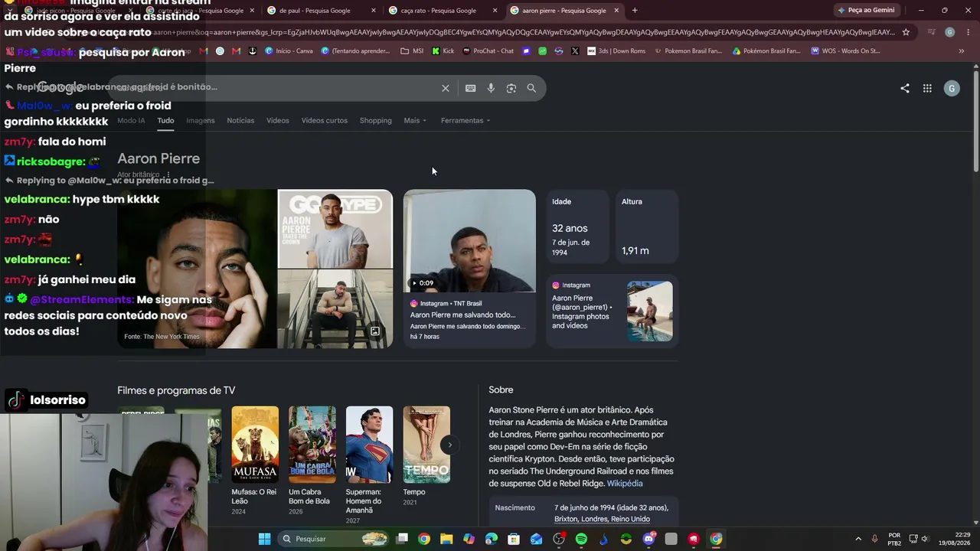The image size is (980, 551).
Task: Open the Superman: Homem do Amanhã poster
Action: point(369,445)
